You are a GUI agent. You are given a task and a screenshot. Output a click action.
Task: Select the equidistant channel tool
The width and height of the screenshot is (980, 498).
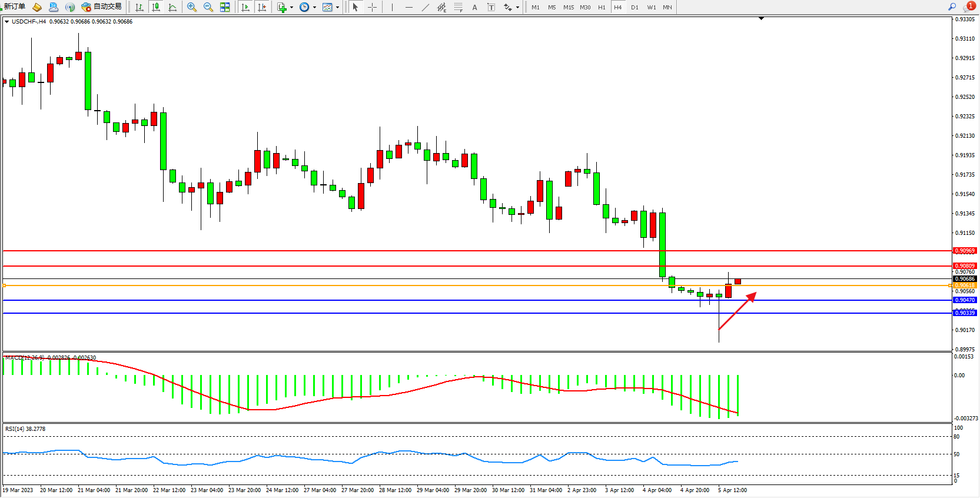tap(441, 7)
